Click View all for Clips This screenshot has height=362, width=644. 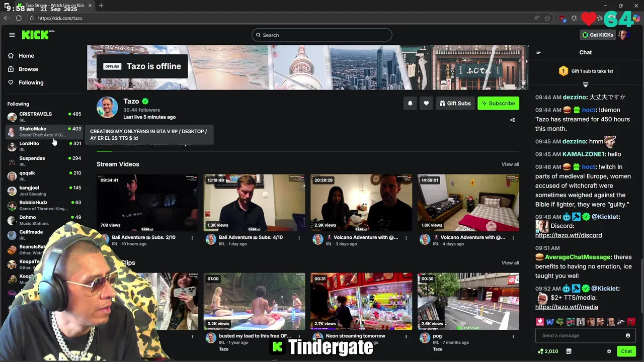coord(510,263)
